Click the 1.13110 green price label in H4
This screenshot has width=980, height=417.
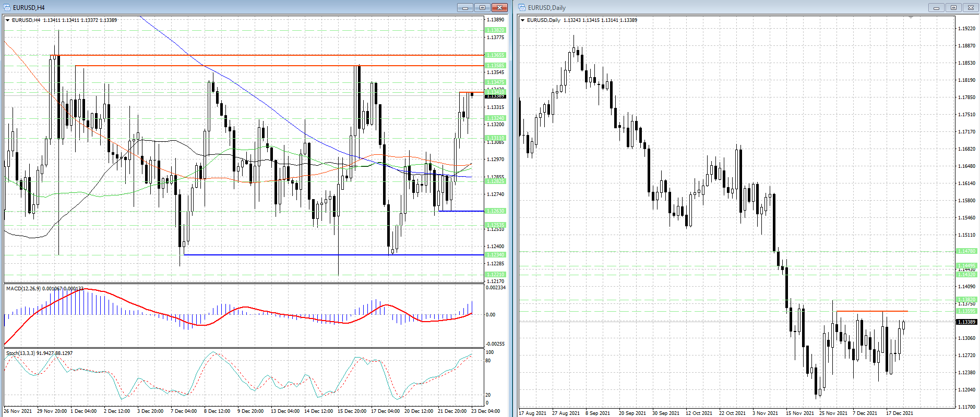495,138
